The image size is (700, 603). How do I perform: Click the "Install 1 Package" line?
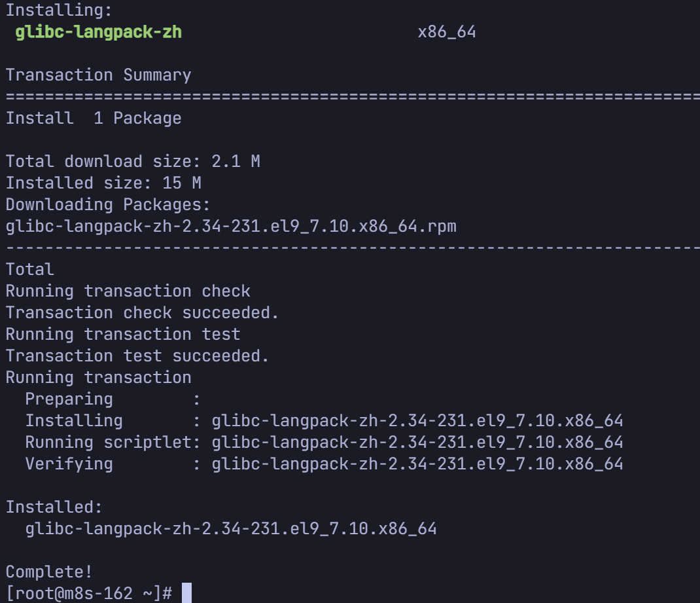coord(94,118)
